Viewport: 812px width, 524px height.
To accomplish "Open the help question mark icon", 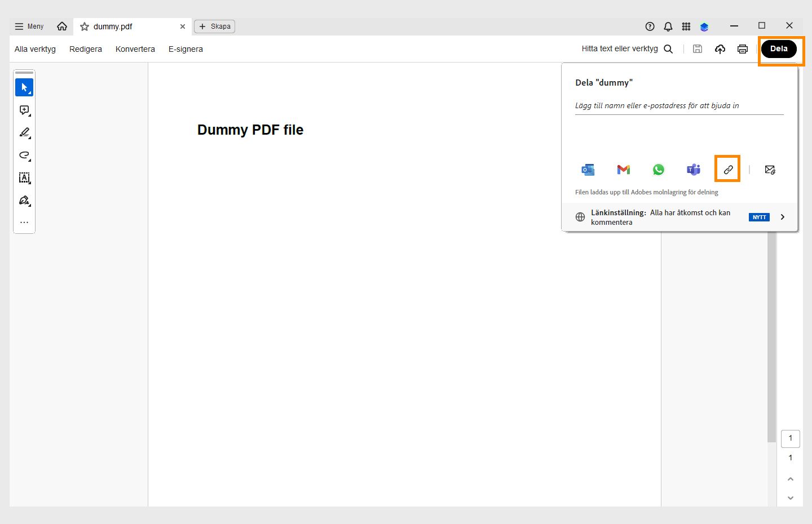I will pyautogui.click(x=650, y=26).
